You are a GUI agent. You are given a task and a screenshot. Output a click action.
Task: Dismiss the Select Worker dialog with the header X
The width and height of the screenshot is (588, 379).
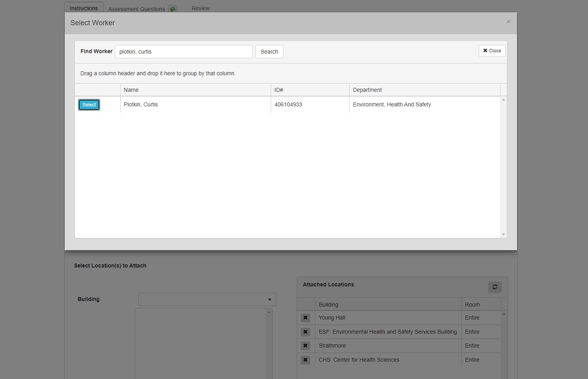pyautogui.click(x=508, y=22)
